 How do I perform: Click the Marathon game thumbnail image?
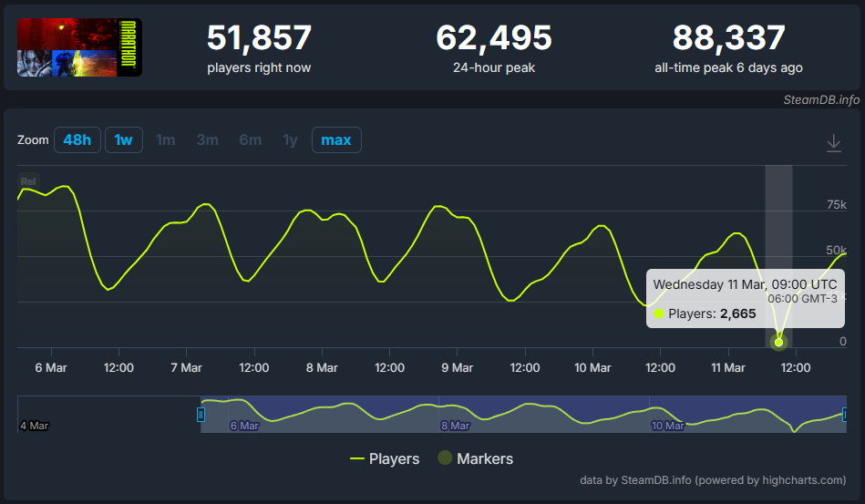point(79,47)
